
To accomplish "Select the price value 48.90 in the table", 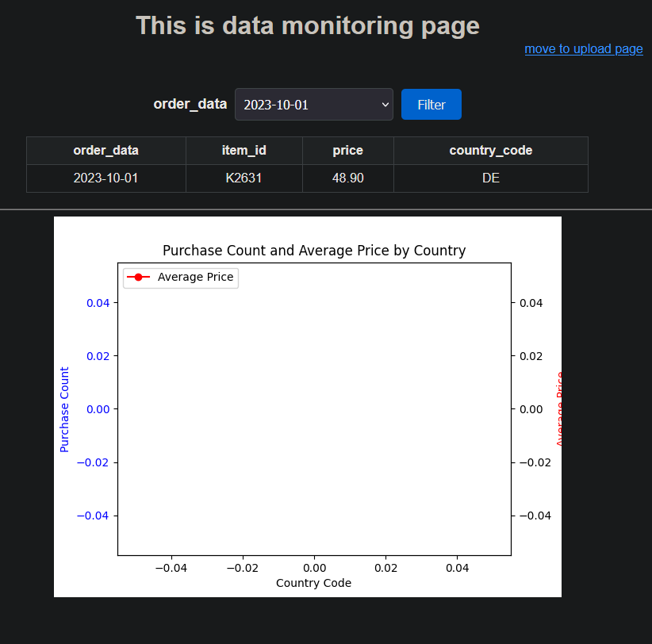I will (347, 178).
